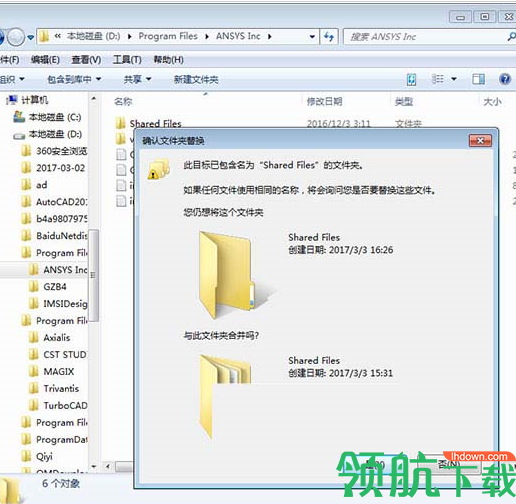
Task: Open the recent locations dropdown arrow
Action: click(31, 37)
